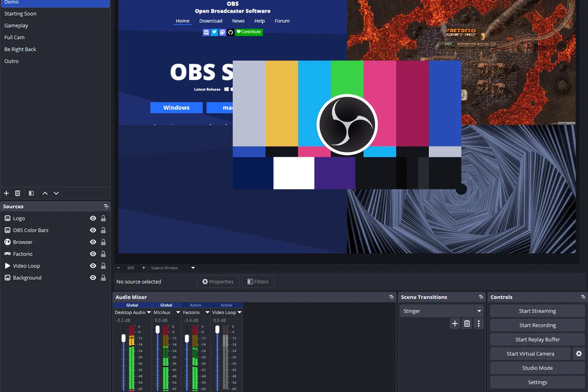Add a new scene with plus icon
Image resolution: width=588 pixels, height=392 pixels.
point(6,193)
